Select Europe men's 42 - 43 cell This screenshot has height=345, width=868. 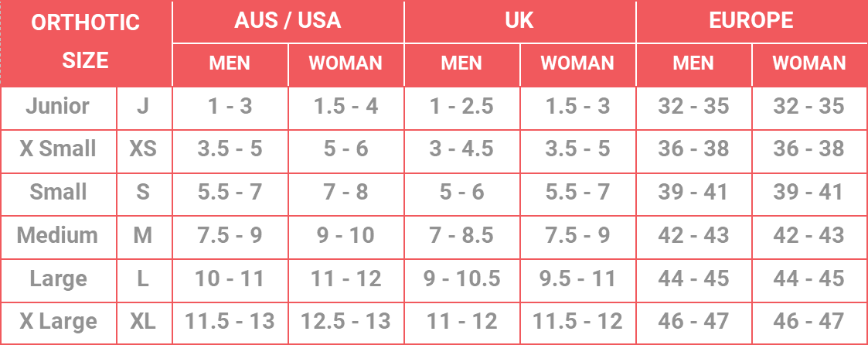click(693, 237)
